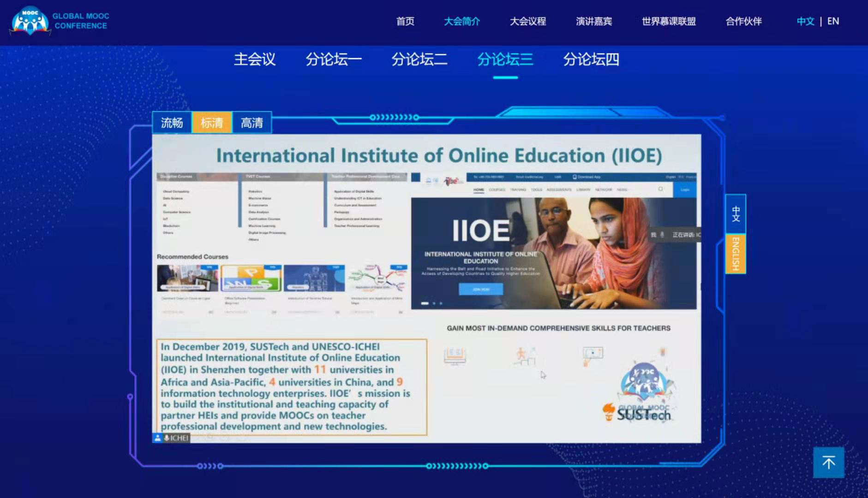Click the Global MOOC Conference logo

(x=60, y=21)
